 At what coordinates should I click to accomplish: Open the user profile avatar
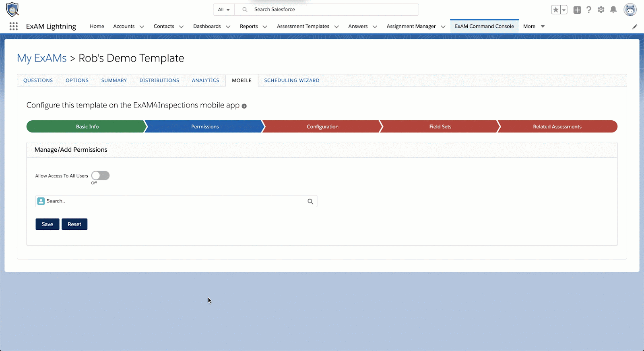630,10
